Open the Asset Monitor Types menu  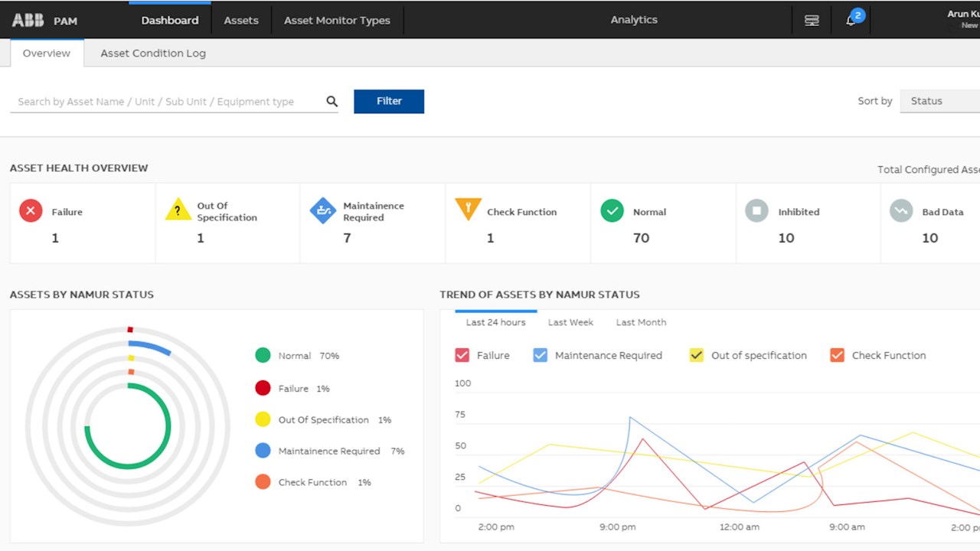click(337, 20)
